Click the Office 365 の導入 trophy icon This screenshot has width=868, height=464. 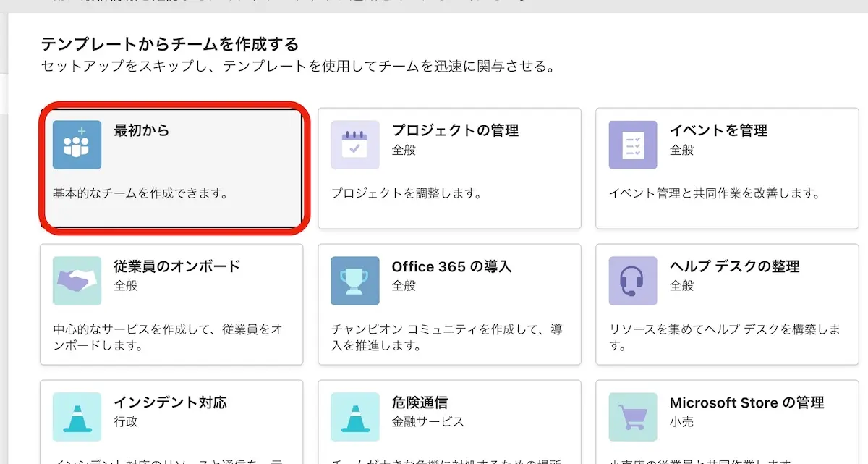(354, 281)
